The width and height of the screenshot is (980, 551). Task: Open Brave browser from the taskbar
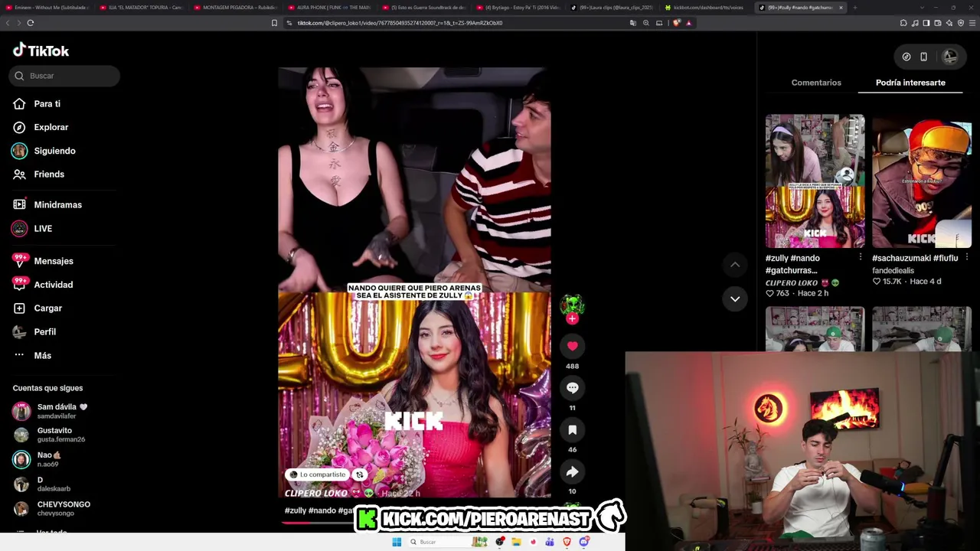coord(567,543)
